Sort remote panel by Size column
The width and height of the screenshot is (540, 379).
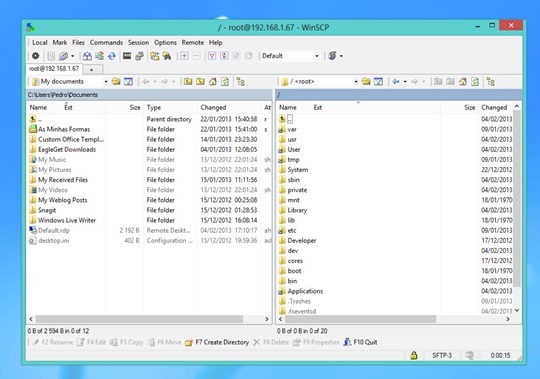click(460, 107)
